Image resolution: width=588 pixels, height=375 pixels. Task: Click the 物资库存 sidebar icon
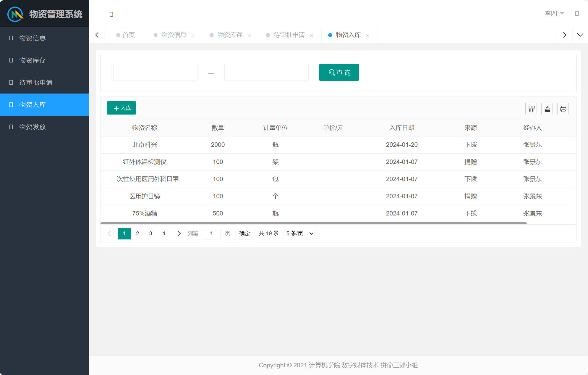(11, 60)
